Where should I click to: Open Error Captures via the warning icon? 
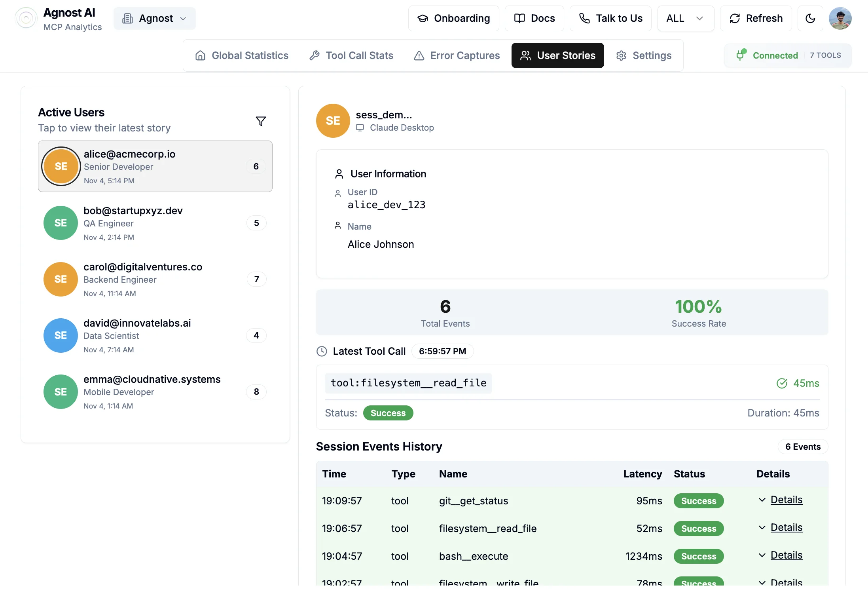click(419, 55)
